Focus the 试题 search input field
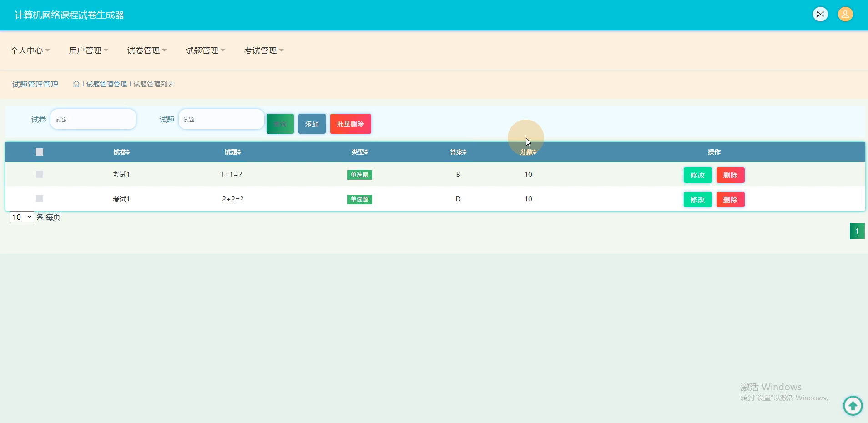 [x=222, y=119]
